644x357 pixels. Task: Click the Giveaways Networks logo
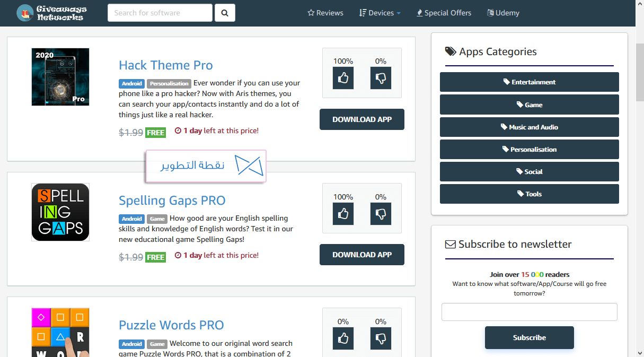tap(52, 13)
